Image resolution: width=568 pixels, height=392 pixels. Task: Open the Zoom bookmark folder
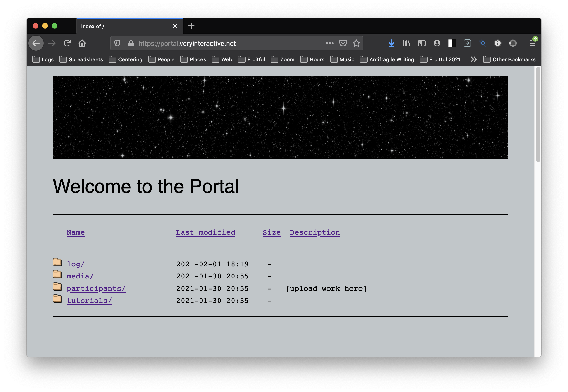(283, 60)
